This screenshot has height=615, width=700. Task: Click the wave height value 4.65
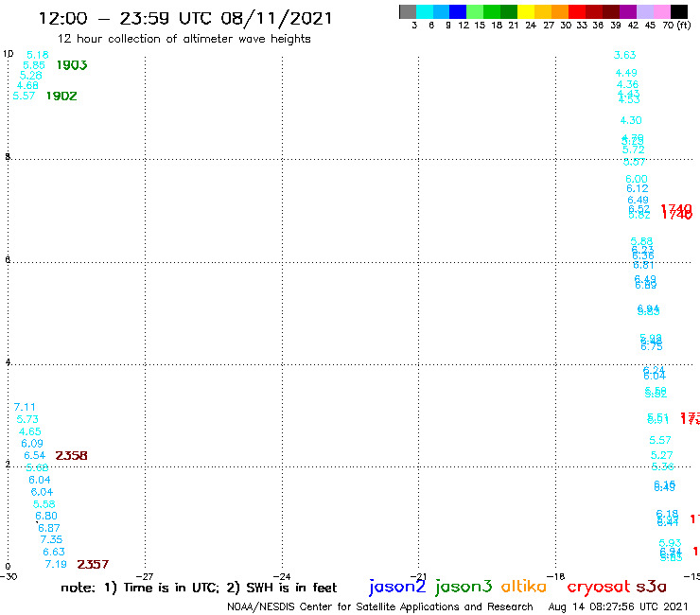tap(30, 431)
